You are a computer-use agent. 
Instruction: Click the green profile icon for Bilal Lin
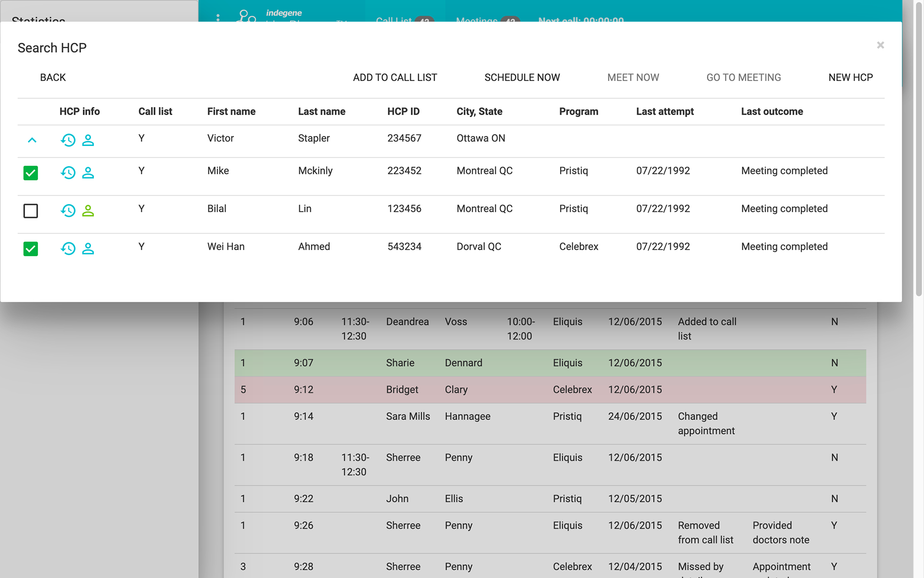[88, 211]
